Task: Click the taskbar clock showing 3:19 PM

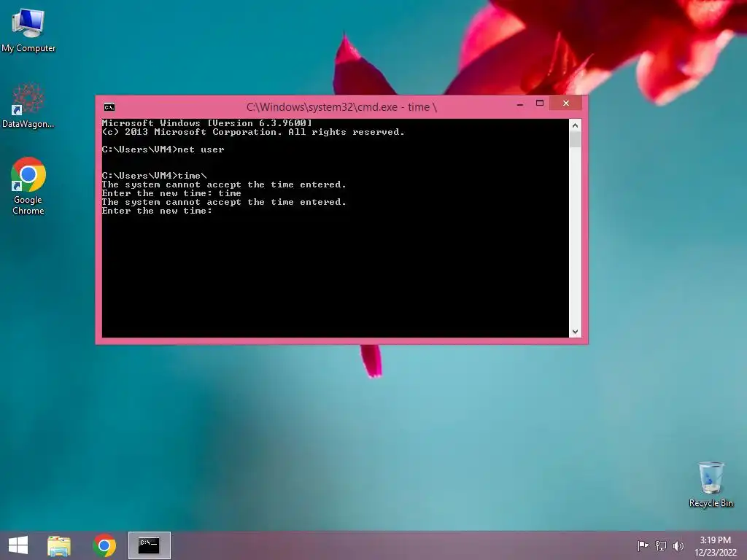Action: (x=715, y=546)
